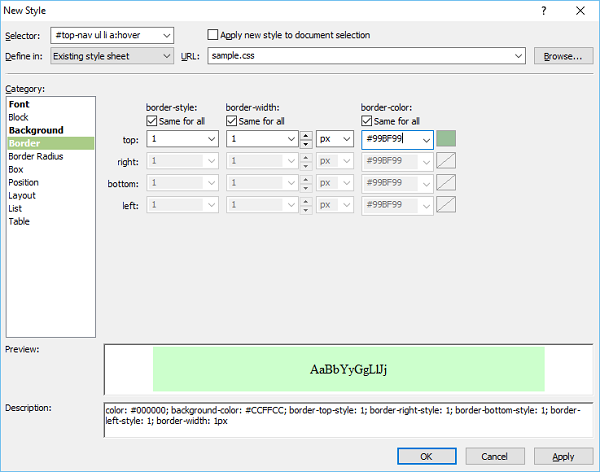Open the px unit dropdown for top
600x472 pixels.
(x=346, y=140)
